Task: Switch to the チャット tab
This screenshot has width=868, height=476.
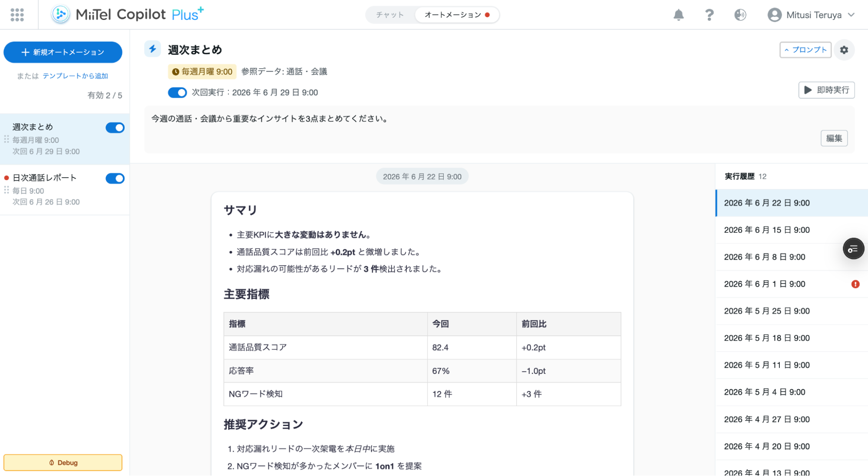Action: point(390,15)
